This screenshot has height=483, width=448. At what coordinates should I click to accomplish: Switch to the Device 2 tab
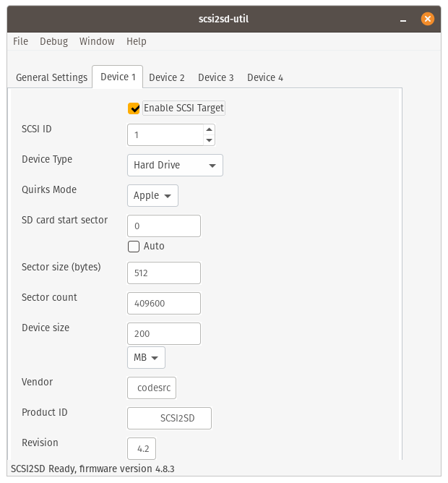click(167, 77)
